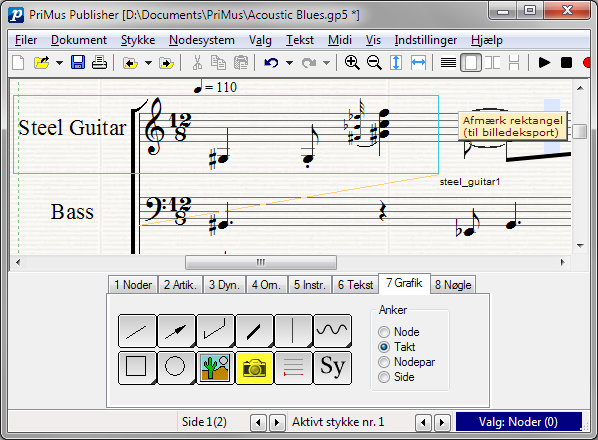The width and height of the screenshot is (598, 440).
Task: Open the Valg menu
Action: [260, 40]
